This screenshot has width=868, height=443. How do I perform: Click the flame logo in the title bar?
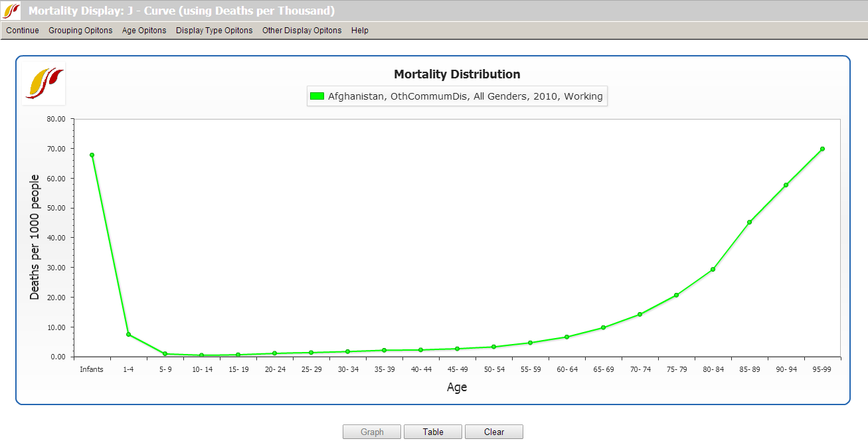[9, 11]
